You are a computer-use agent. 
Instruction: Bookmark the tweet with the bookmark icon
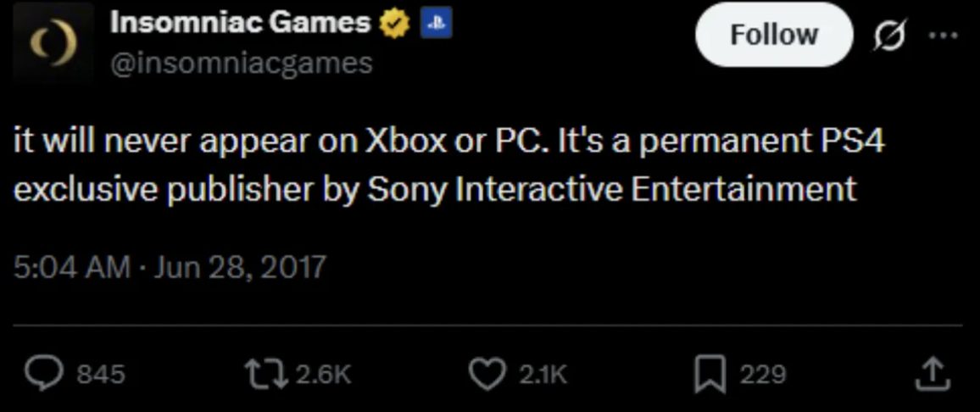pyautogui.click(x=710, y=373)
